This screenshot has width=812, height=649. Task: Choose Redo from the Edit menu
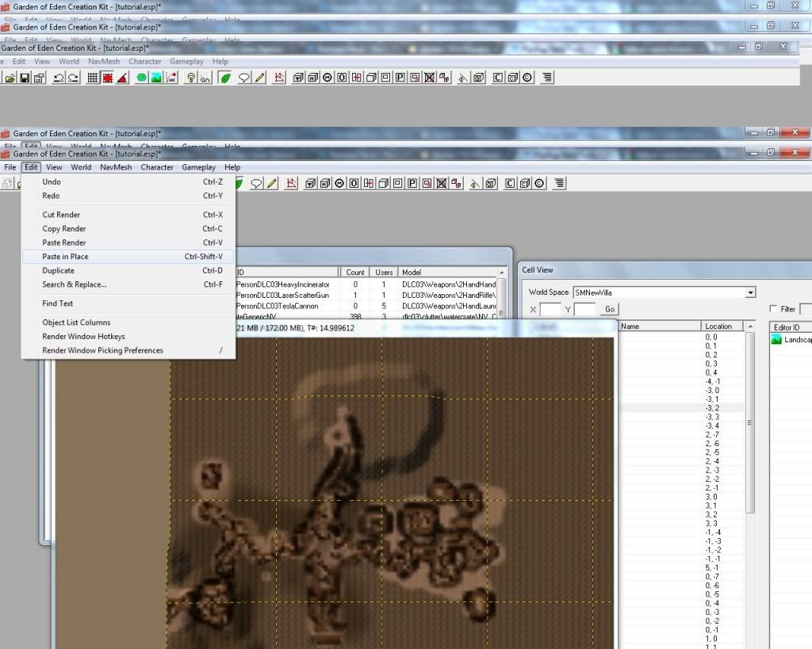[x=128, y=196]
